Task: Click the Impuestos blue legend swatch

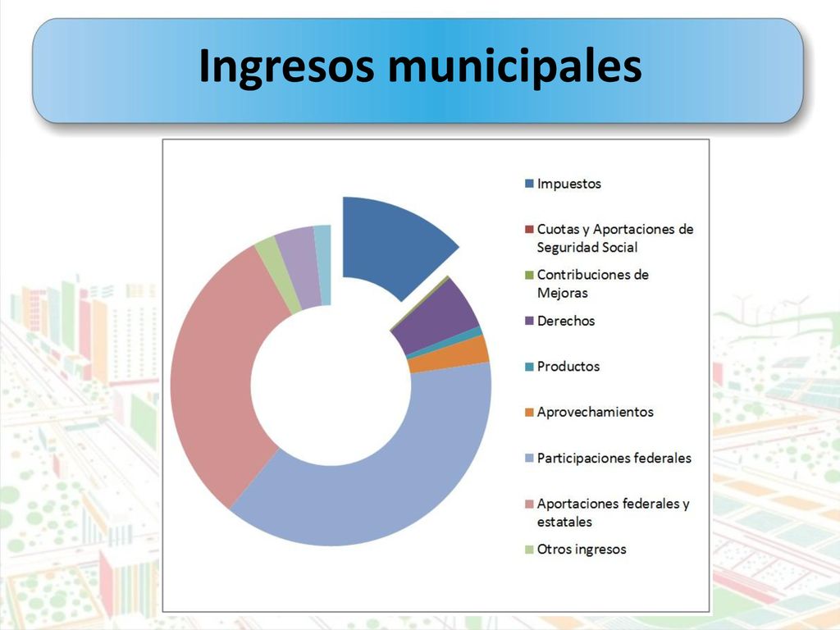Action: tap(529, 184)
